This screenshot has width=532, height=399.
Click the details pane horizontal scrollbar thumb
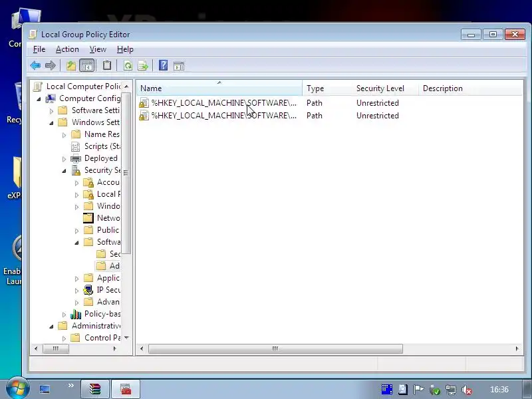[x=275, y=348]
